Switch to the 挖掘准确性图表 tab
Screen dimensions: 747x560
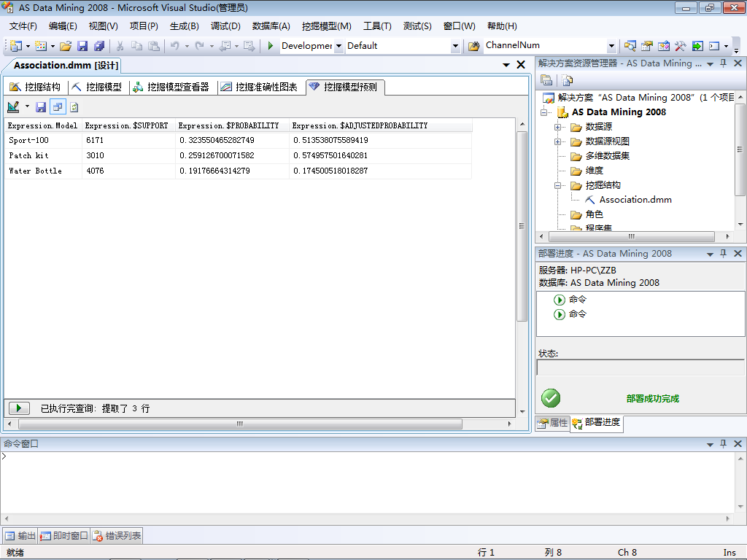(x=259, y=87)
